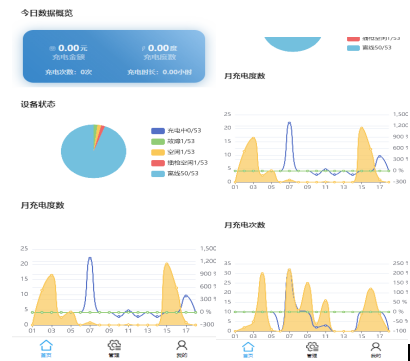Toggle the 充电中0/53 legend entry
This screenshot has height=361, width=410.
point(176,131)
